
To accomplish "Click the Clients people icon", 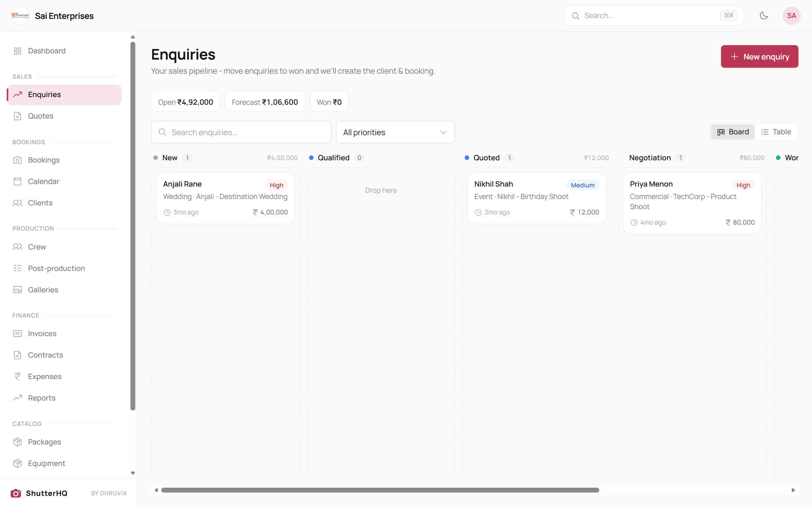I will [x=17, y=203].
